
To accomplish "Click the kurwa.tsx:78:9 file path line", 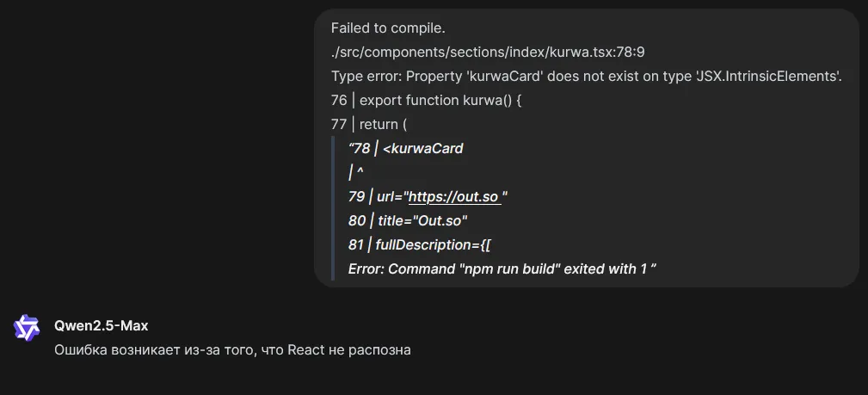I will [x=488, y=52].
